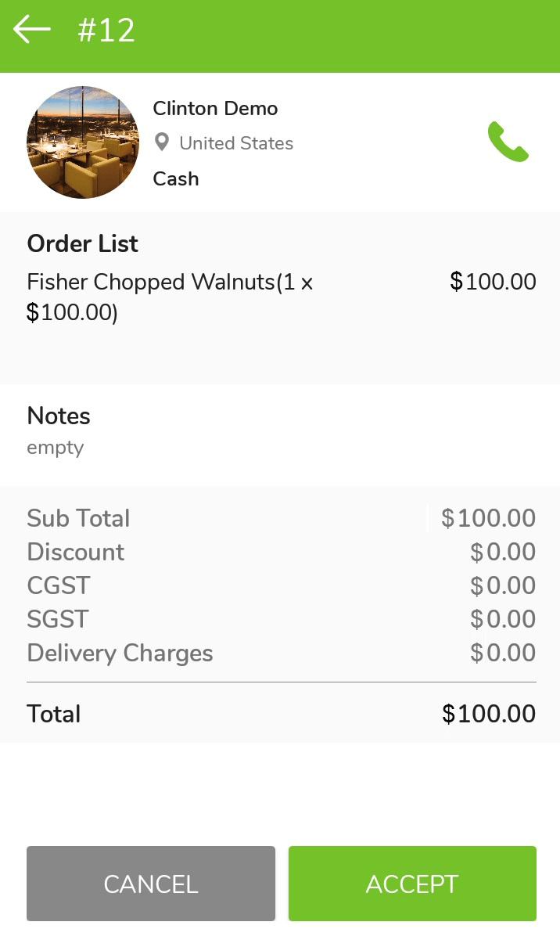The height and width of the screenshot is (947, 560).
Task: Tap the empty notes text
Action: (55, 447)
